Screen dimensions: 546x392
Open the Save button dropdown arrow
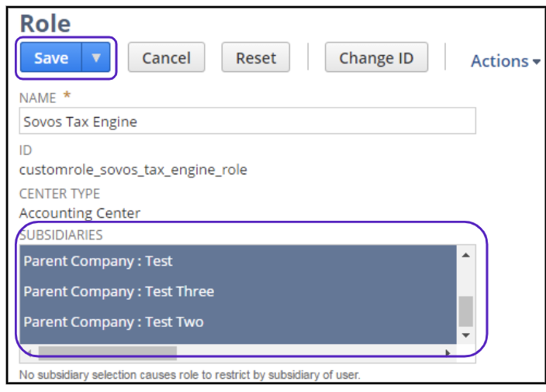[96, 58]
